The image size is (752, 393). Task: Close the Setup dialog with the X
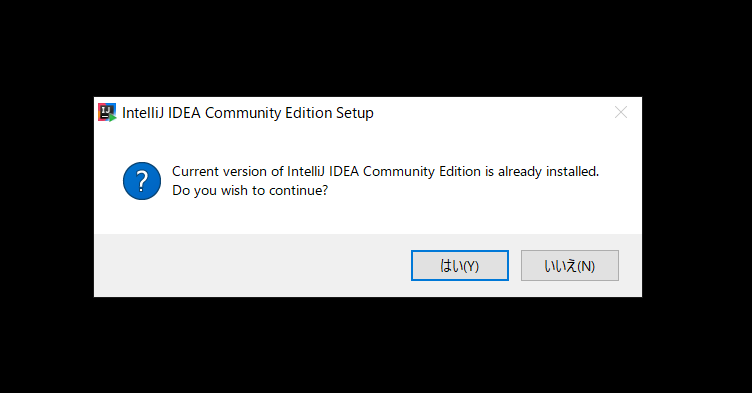click(x=621, y=112)
